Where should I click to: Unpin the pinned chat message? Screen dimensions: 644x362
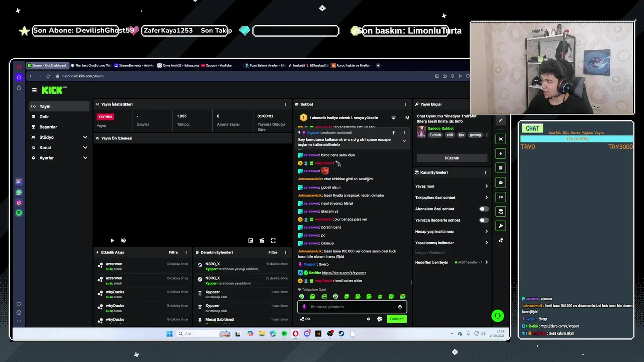pyautogui.click(x=393, y=133)
